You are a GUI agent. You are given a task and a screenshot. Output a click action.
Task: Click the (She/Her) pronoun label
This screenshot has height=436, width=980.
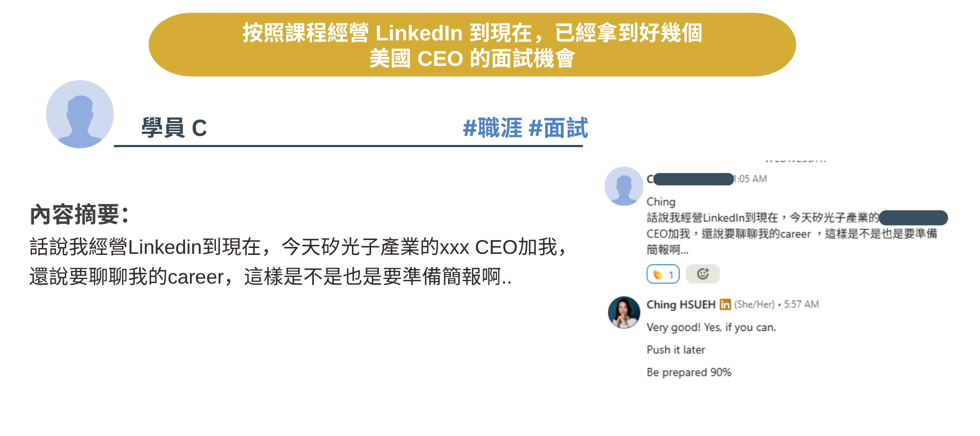754,304
